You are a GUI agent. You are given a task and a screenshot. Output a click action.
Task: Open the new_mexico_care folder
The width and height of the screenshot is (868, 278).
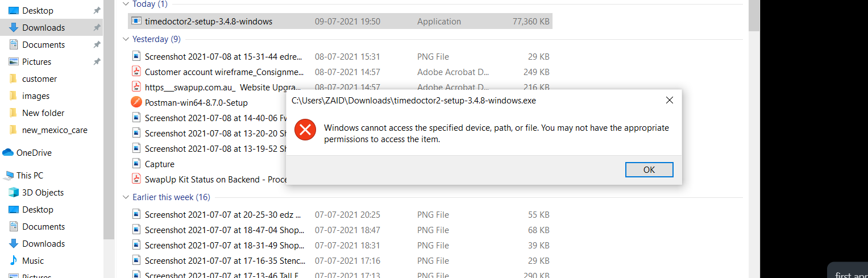[x=55, y=130]
